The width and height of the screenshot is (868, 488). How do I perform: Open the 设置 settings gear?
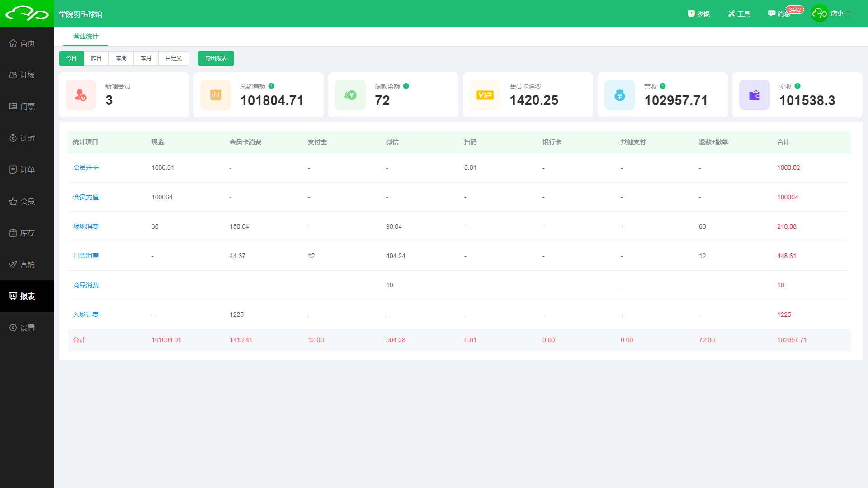pyautogui.click(x=13, y=328)
